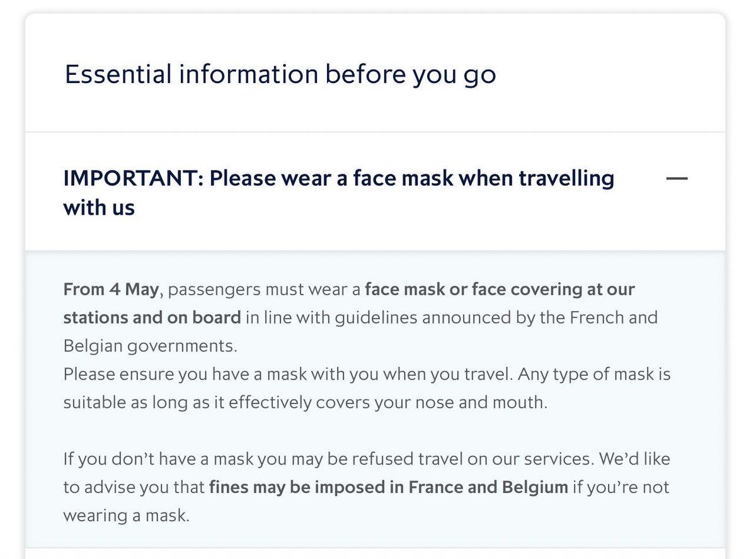This screenshot has width=756, height=559.
Task: Click the word "IMPORTANT:" in the section title
Action: pyautogui.click(x=133, y=178)
